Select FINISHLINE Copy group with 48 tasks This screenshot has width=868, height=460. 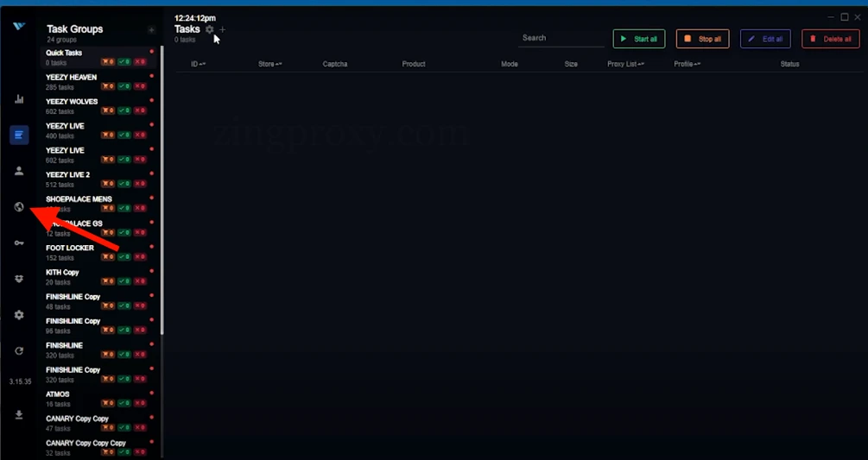click(x=99, y=301)
